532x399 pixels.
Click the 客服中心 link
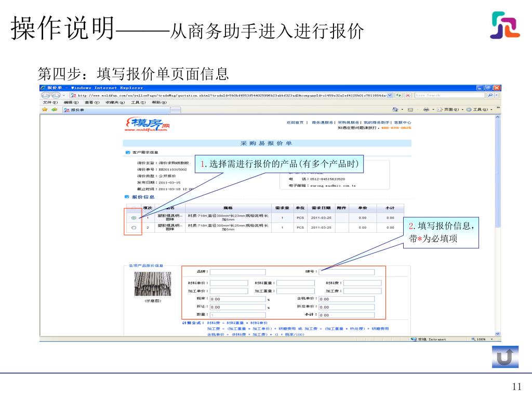click(x=403, y=123)
